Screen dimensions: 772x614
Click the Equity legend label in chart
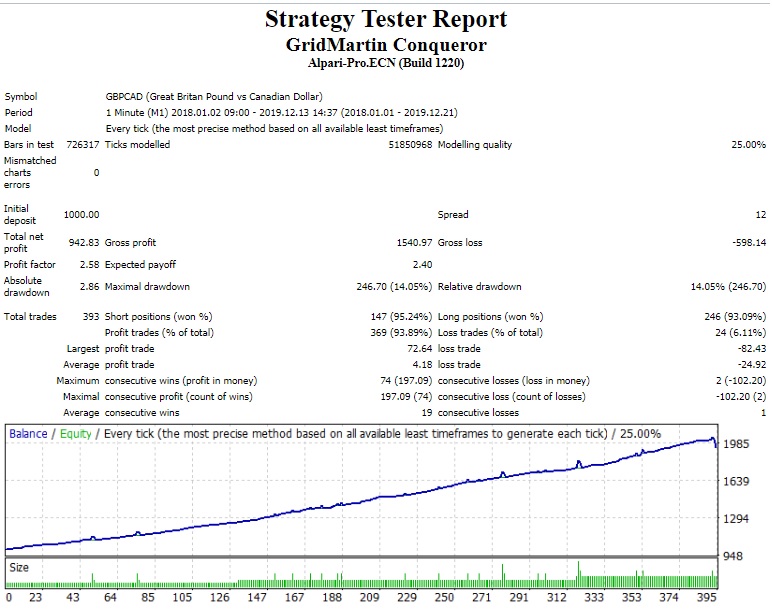pyautogui.click(x=76, y=434)
